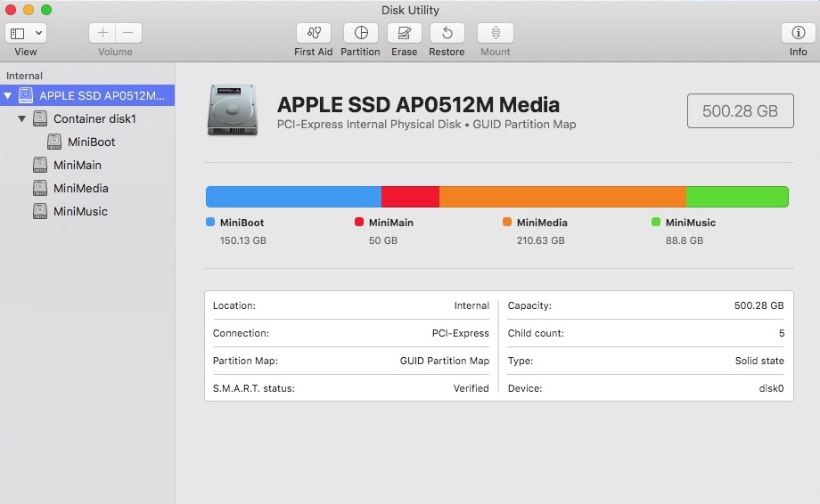Click the 500.28 GB capacity box
The width and height of the screenshot is (820, 504).
click(x=741, y=110)
